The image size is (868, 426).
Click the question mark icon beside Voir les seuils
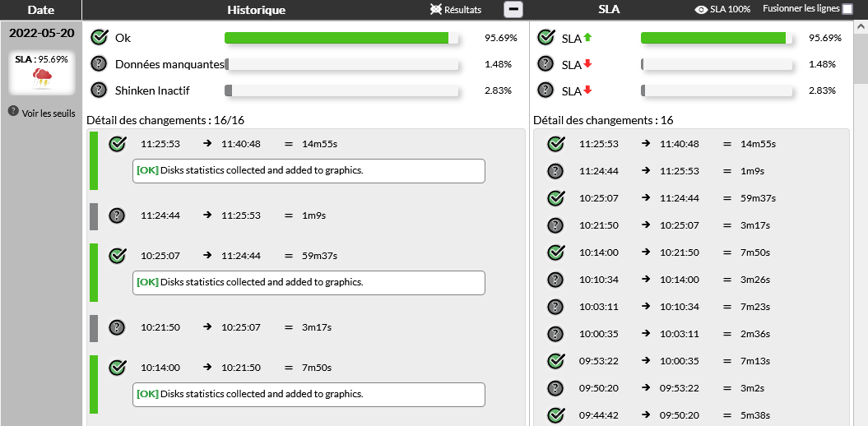13,112
